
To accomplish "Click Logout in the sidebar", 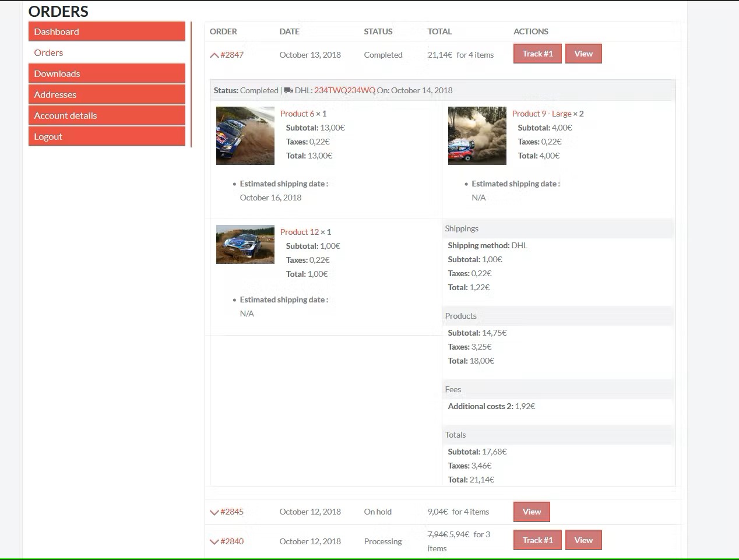I will pos(107,136).
